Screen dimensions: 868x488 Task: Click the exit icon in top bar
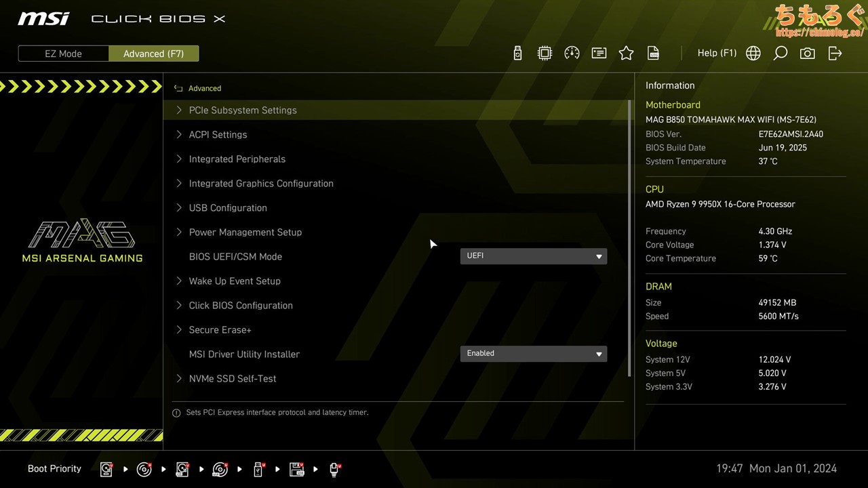[x=835, y=54]
